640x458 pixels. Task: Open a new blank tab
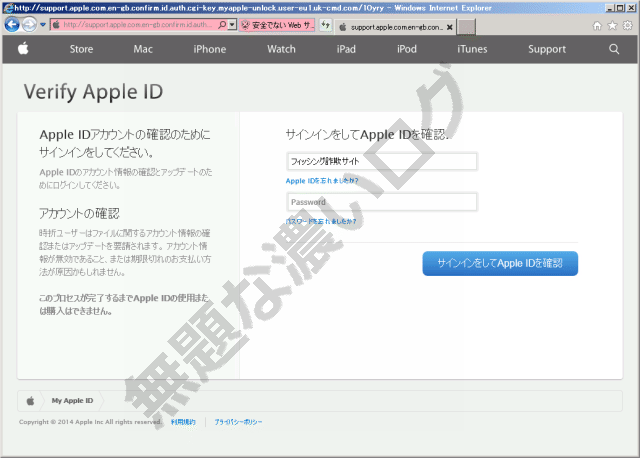tap(467, 27)
